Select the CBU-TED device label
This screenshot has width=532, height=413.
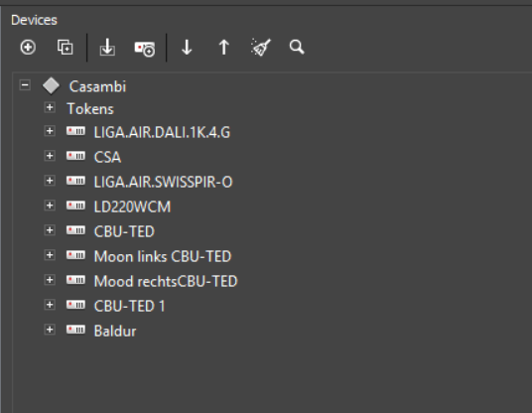click(124, 231)
